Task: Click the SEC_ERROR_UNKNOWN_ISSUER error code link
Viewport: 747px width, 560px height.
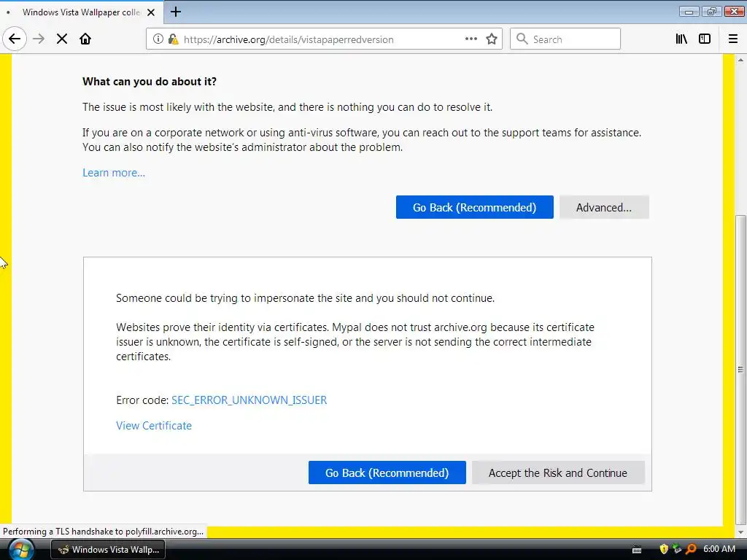Action: pos(249,400)
